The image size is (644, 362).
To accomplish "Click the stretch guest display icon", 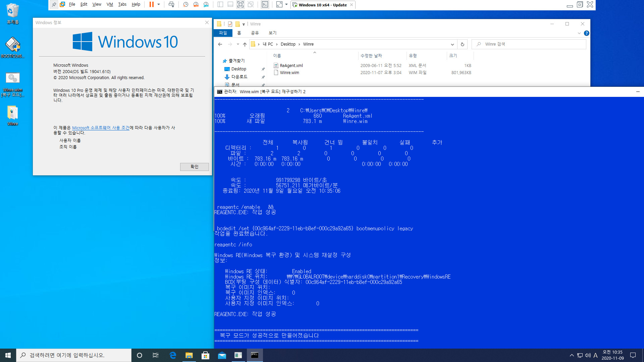I will coord(279,4).
